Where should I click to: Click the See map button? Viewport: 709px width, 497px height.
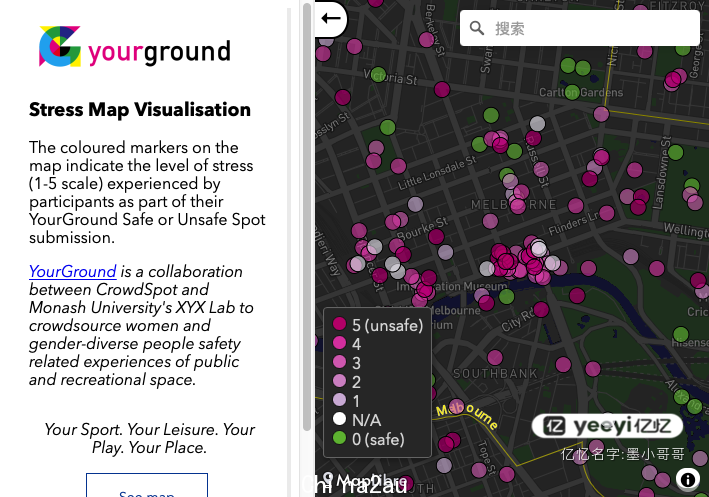pyautogui.click(x=147, y=486)
